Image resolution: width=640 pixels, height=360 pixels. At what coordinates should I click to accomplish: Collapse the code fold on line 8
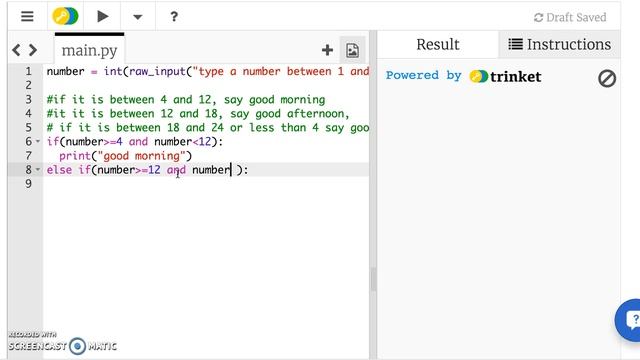[x=38, y=169]
